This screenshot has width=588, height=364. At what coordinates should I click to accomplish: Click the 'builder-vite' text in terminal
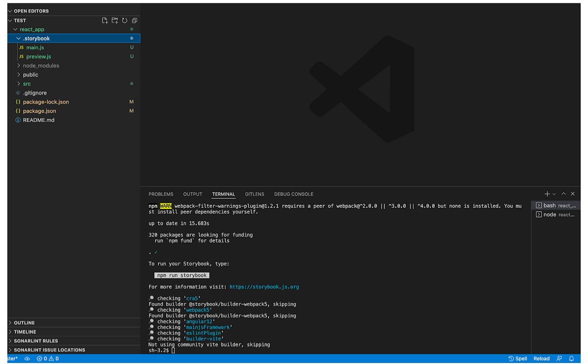204,339
